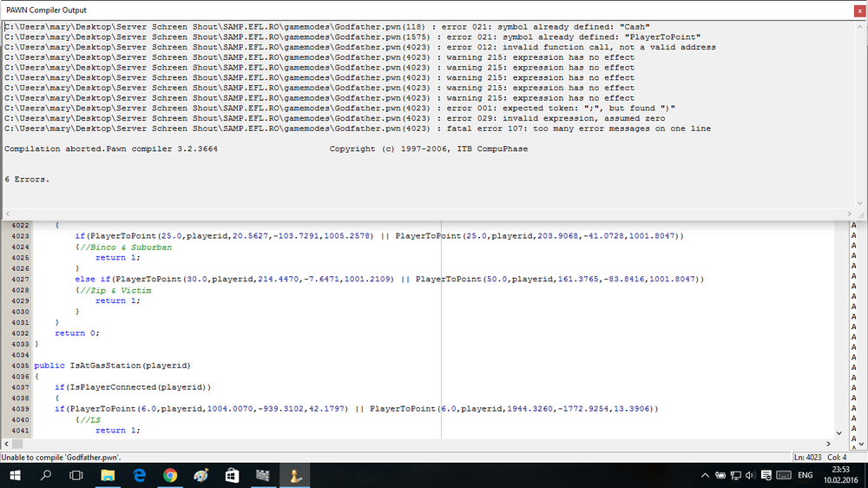Click "//LS" comment in code
The image size is (868, 488).
tap(90, 420)
